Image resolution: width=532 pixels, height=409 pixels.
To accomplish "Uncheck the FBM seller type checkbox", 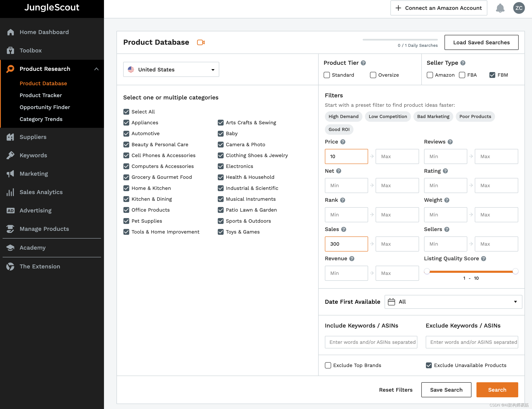I will click(492, 75).
